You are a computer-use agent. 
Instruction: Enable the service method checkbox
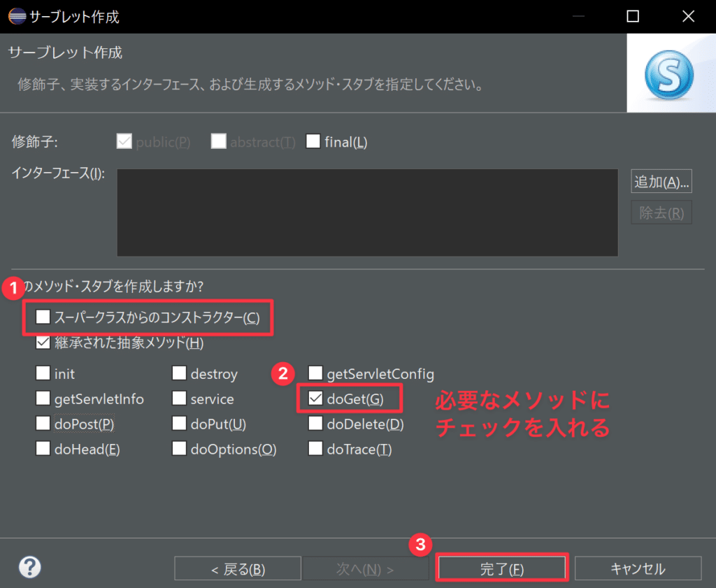(x=180, y=399)
